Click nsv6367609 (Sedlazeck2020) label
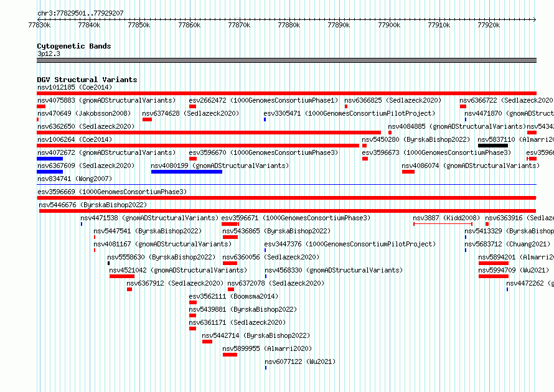 point(86,166)
